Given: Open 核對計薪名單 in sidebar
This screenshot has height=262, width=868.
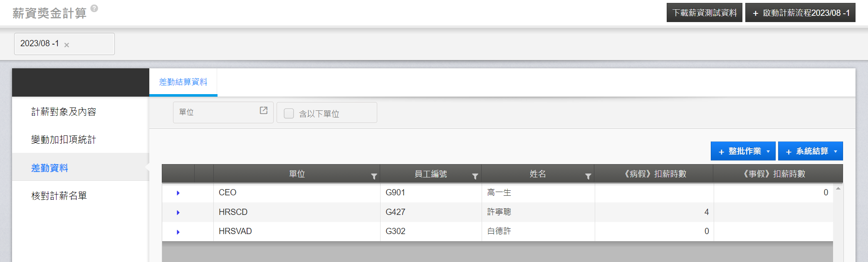Looking at the screenshot, I should (x=59, y=196).
